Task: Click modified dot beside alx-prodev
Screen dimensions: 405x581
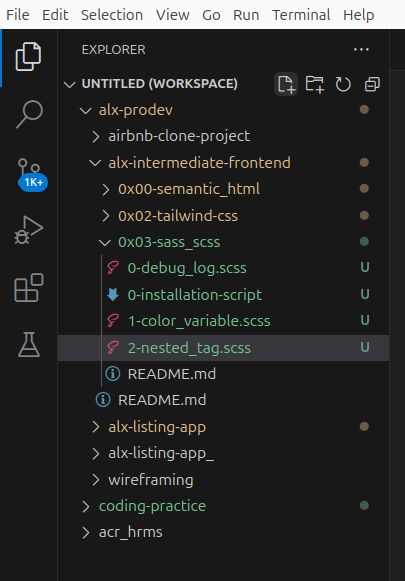Action: point(364,109)
